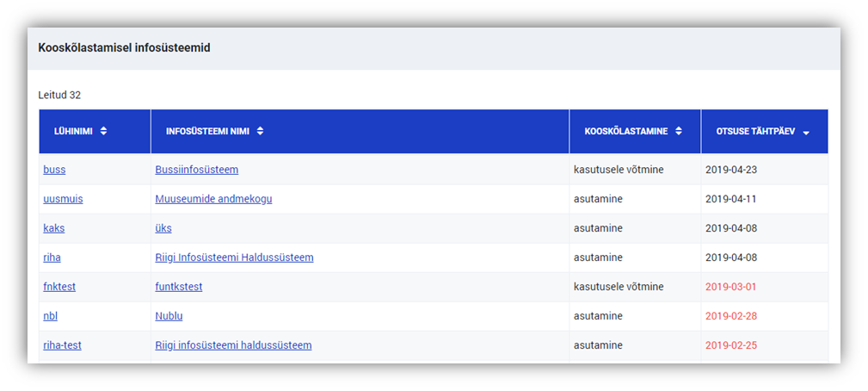Sort by Lühinimi column arrows icon
868x391 pixels.
[103, 132]
